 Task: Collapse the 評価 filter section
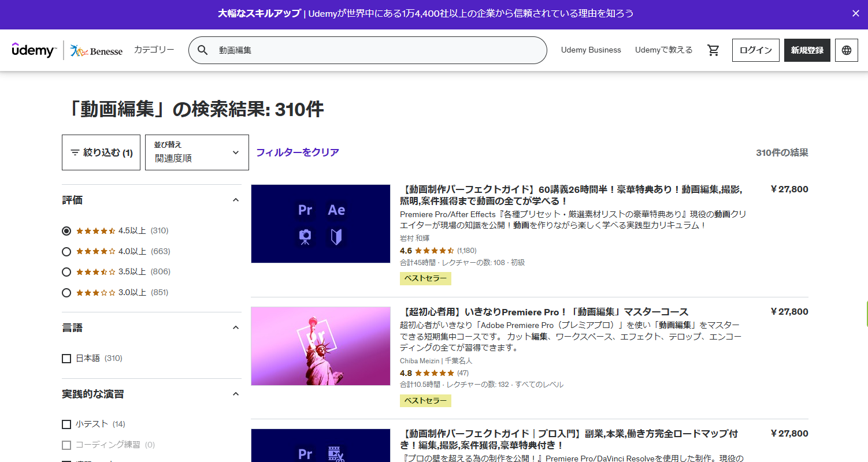[x=235, y=200]
